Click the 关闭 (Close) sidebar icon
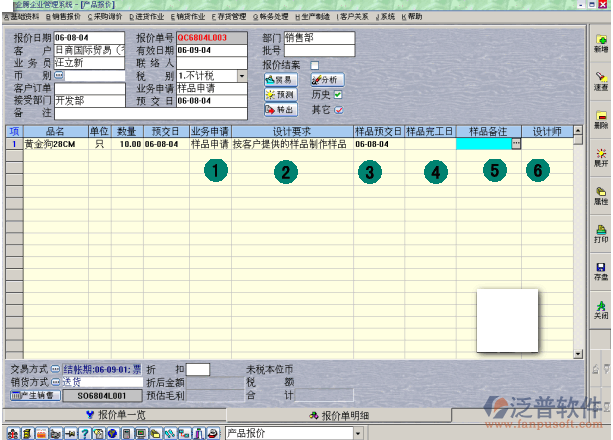 click(x=600, y=308)
